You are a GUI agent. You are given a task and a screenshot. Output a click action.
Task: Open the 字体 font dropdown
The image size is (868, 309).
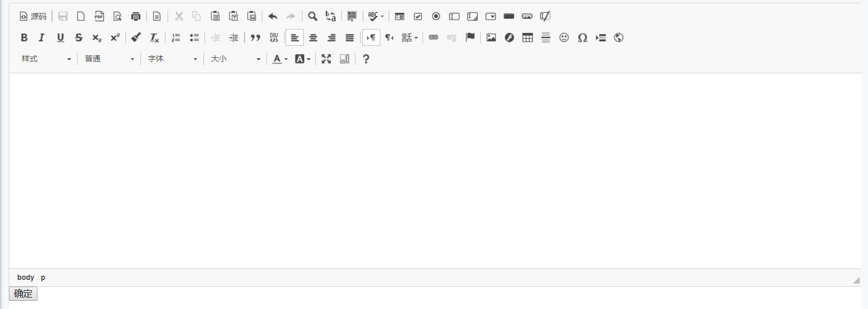(172, 59)
